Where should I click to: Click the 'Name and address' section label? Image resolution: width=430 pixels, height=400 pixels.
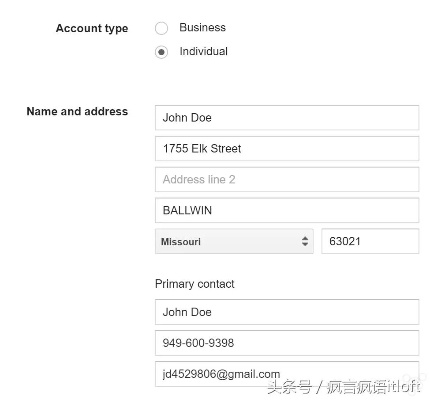tap(77, 111)
